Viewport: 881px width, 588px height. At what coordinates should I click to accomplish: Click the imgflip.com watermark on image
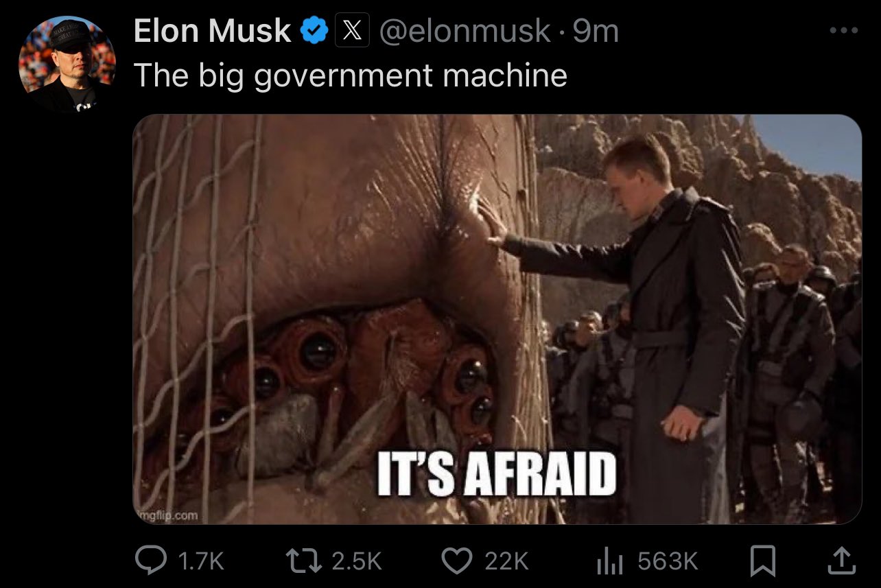coord(168,514)
